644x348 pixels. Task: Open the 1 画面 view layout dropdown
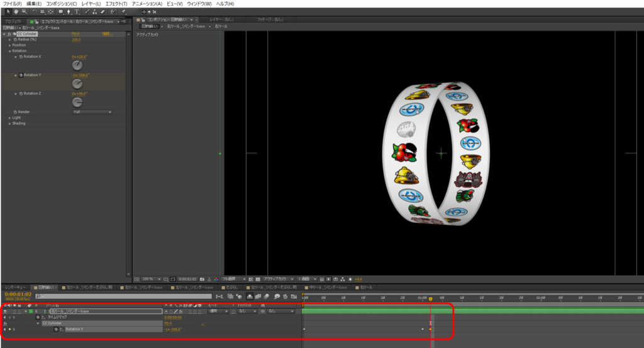coord(307,279)
